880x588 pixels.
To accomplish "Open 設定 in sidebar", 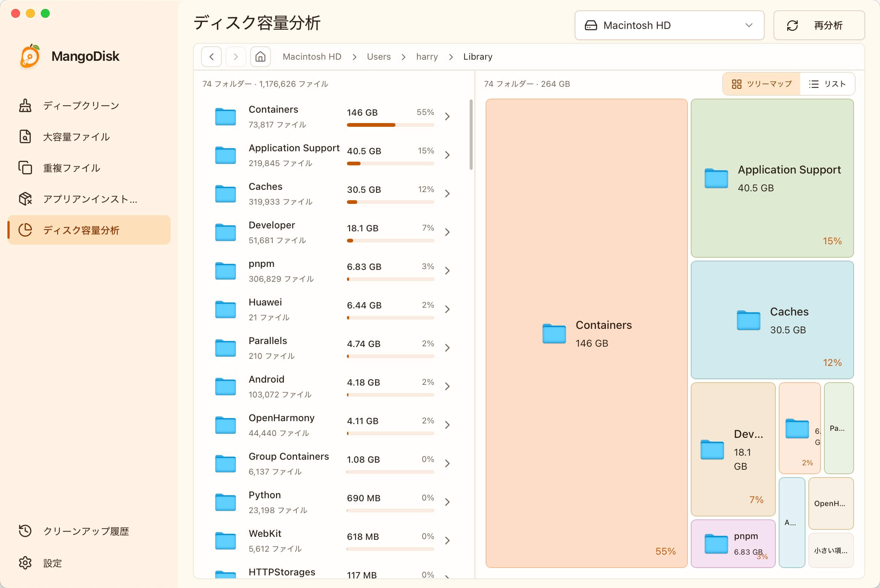I will point(89,563).
